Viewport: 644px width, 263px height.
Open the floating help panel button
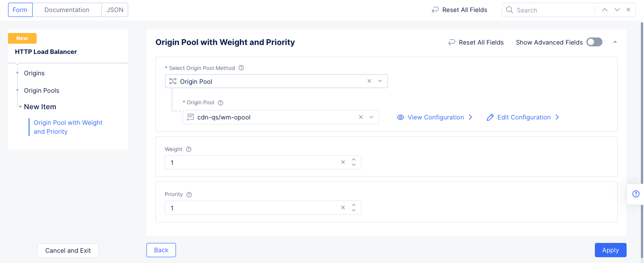(x=636, y=194)
